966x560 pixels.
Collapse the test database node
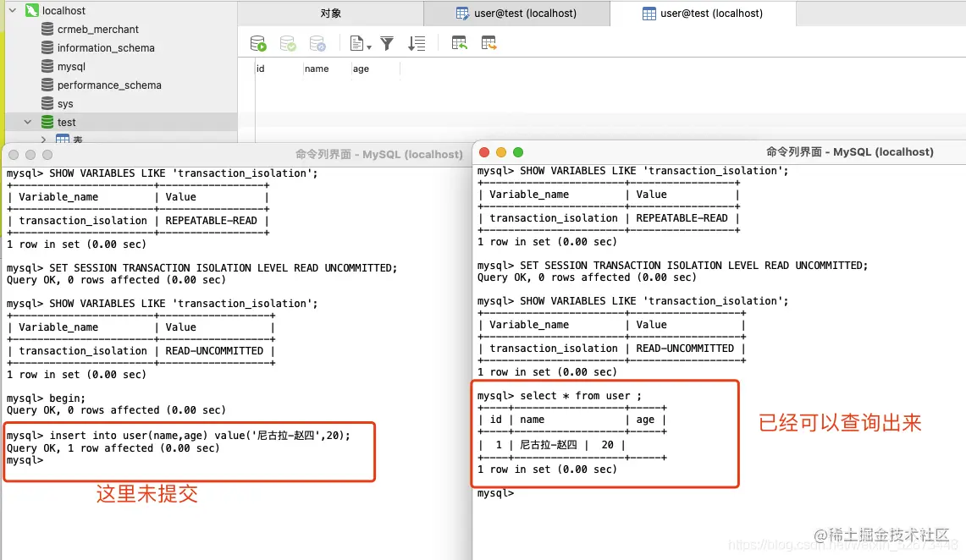point(28,122)
